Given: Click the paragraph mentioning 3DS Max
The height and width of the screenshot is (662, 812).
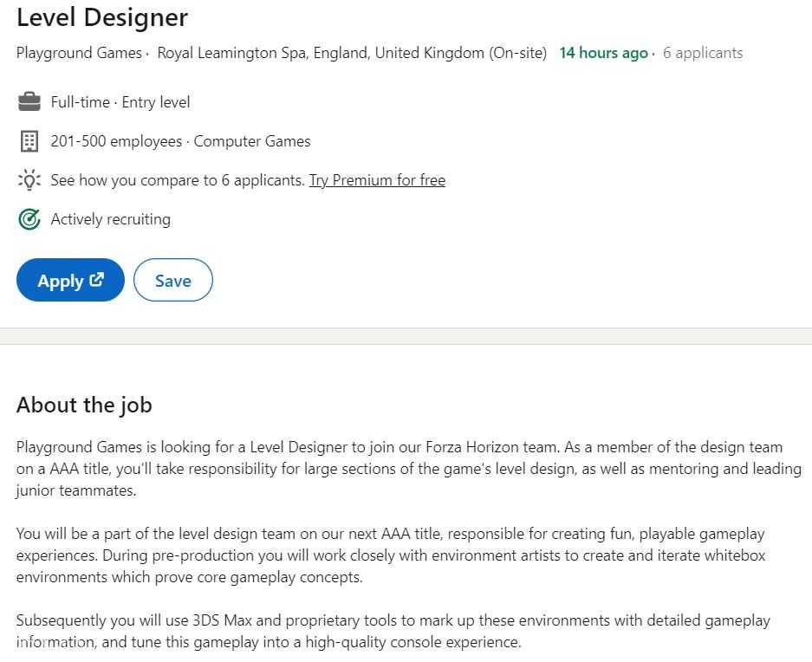Looking at the screenshot, I should pos(393,632).
